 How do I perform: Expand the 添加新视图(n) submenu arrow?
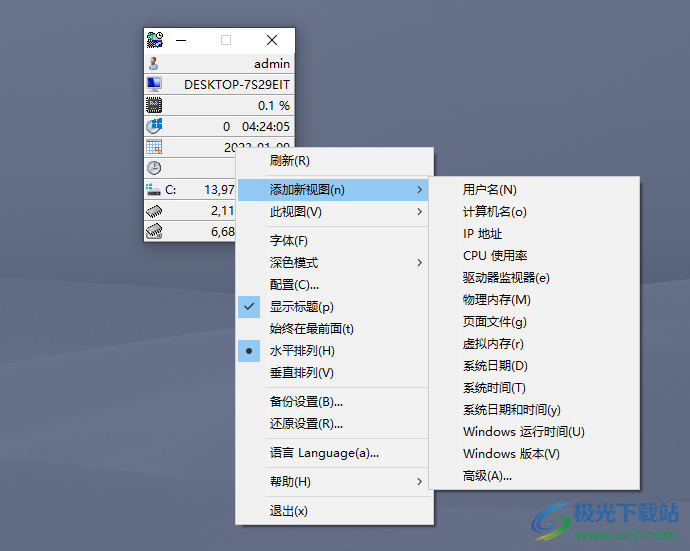(419, 190)
